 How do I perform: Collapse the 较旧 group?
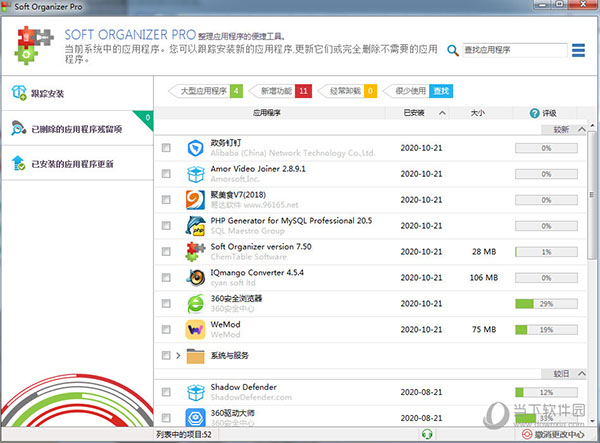point(582,373)
